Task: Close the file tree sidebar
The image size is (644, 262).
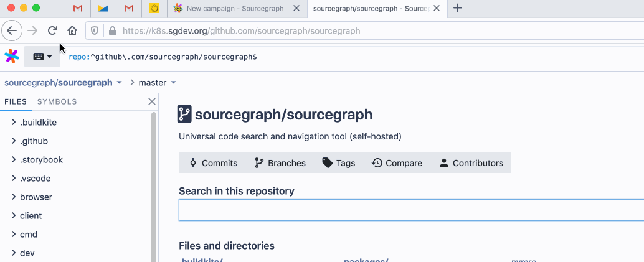Action: (x=152, y=101)
